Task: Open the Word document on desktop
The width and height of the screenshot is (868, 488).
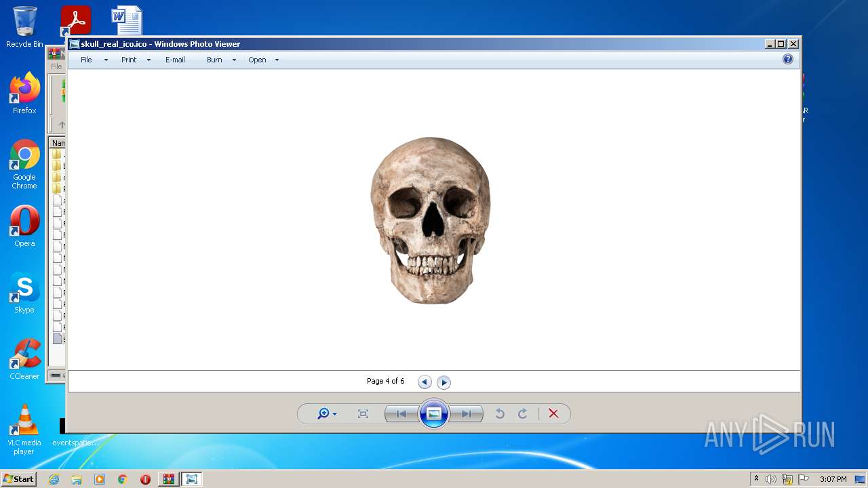Action: (127, 21)
